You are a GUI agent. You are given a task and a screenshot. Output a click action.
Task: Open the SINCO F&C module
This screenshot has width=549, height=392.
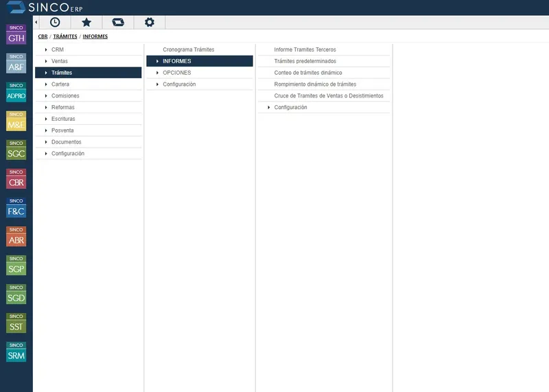pos(16,208)
